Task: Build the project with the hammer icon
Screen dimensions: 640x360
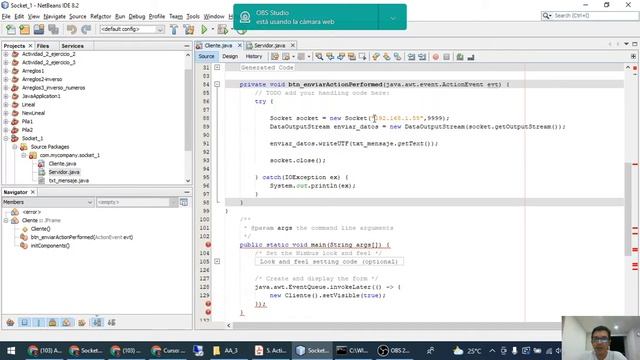Action: point(174,29)
